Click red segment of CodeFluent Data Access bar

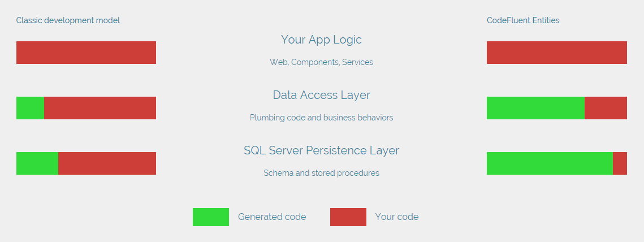pyautogui.click(x=606, y=108)
